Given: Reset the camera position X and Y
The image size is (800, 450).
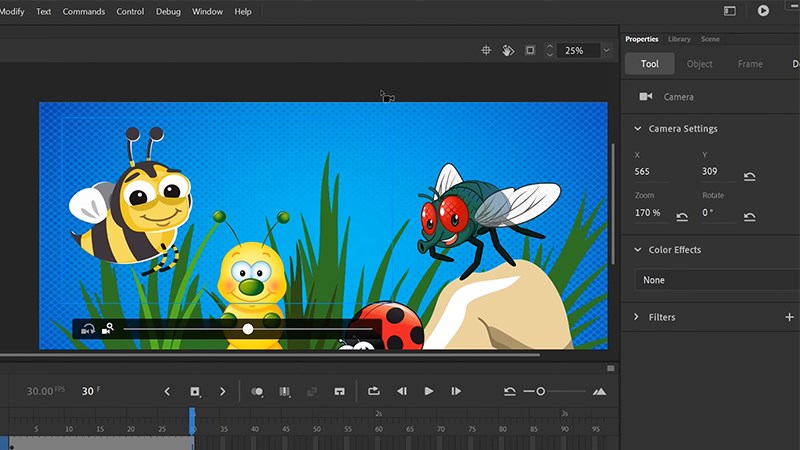Looking at the screenshot, I should click(749, 177).
